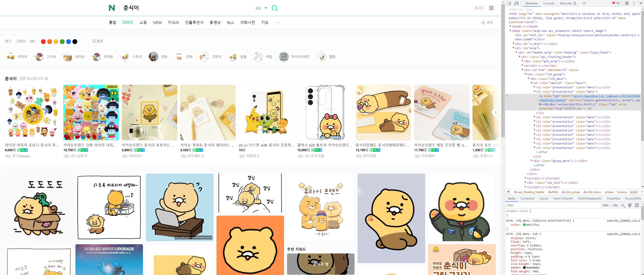The height and width of the screenshot is (275, 644).
Task: Toggle the computed styles sidebar icon
Action: click(x=636, y=205)
